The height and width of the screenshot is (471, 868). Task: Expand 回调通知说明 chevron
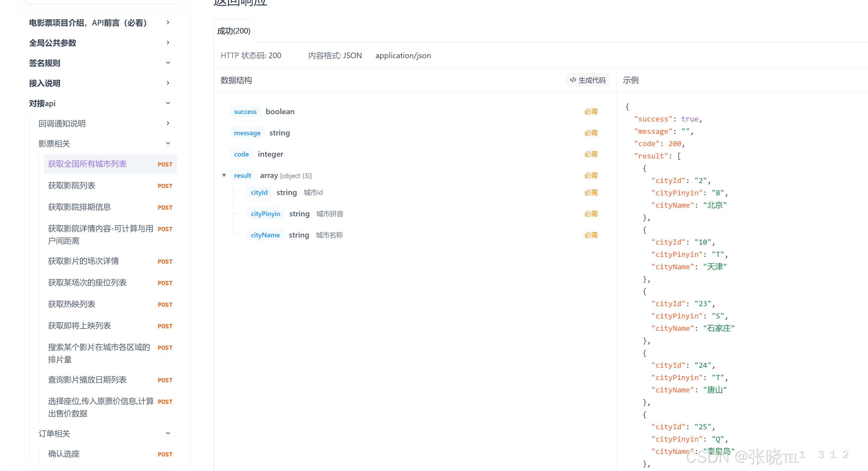(x=168, y=124)
